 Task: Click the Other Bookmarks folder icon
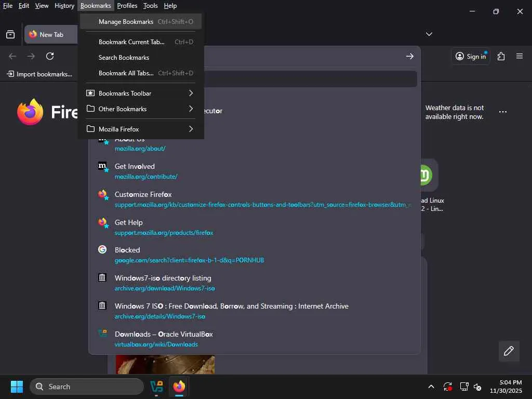coord(90,109)
